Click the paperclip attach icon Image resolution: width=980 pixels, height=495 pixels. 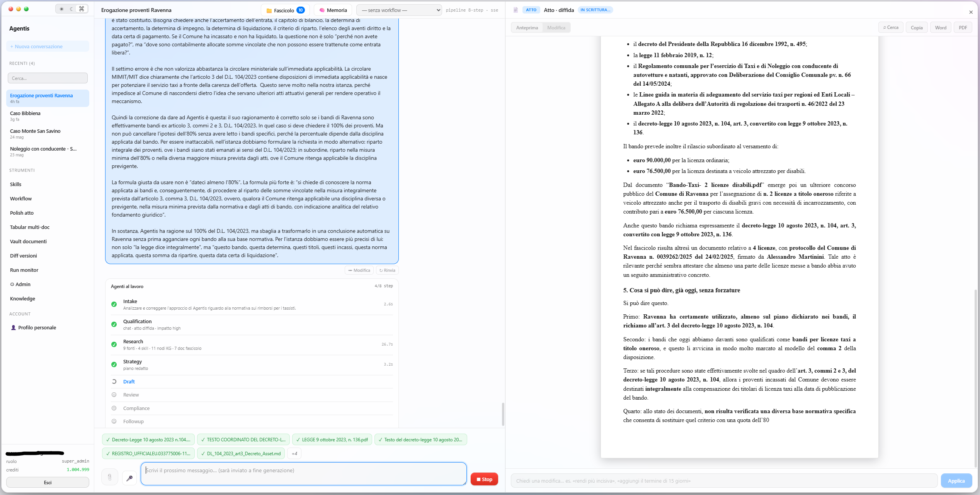110,477
